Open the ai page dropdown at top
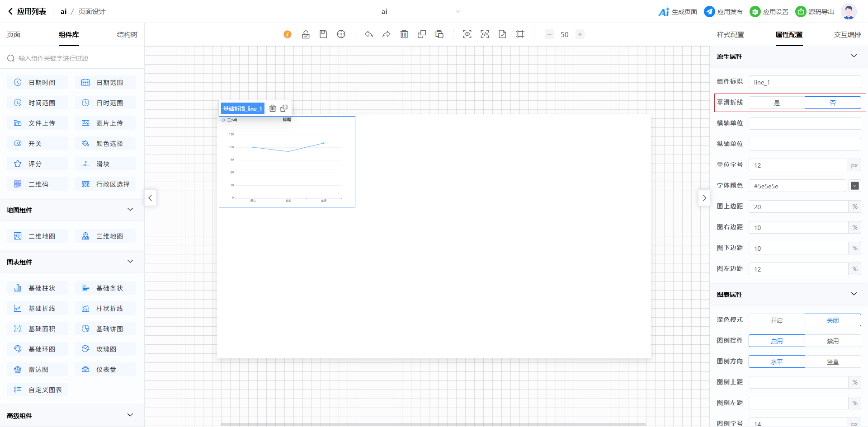 (458, 12)
